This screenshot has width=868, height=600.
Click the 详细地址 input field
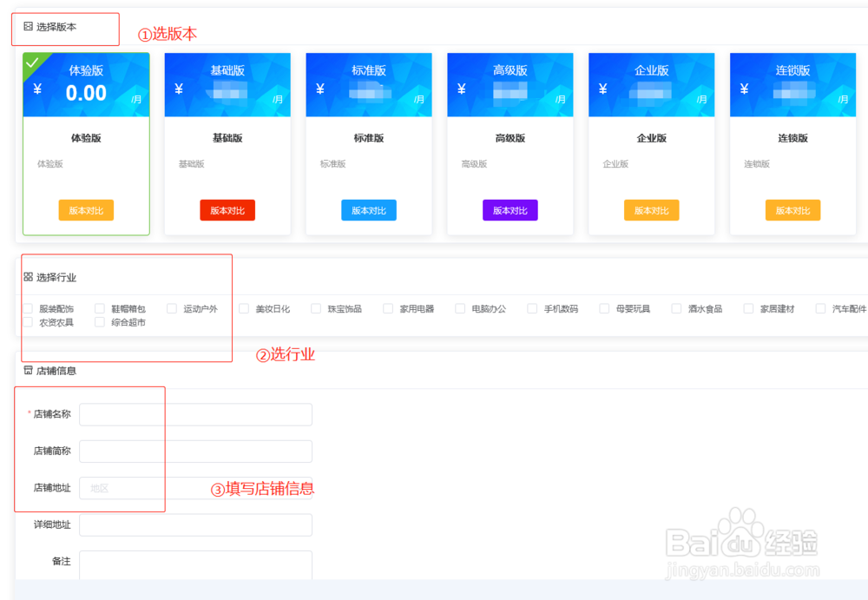(x=195, y=525)
